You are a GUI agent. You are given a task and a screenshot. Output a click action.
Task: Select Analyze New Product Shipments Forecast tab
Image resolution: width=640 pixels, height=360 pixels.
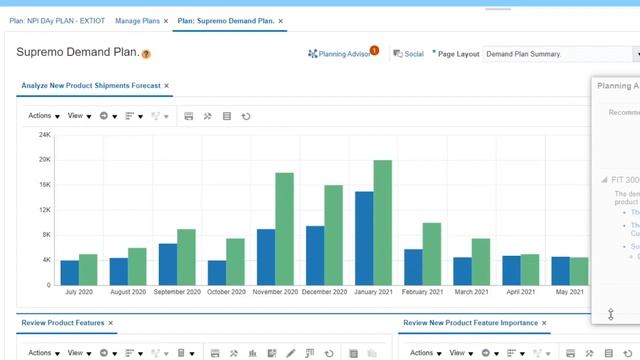click(x=91, y=86)
